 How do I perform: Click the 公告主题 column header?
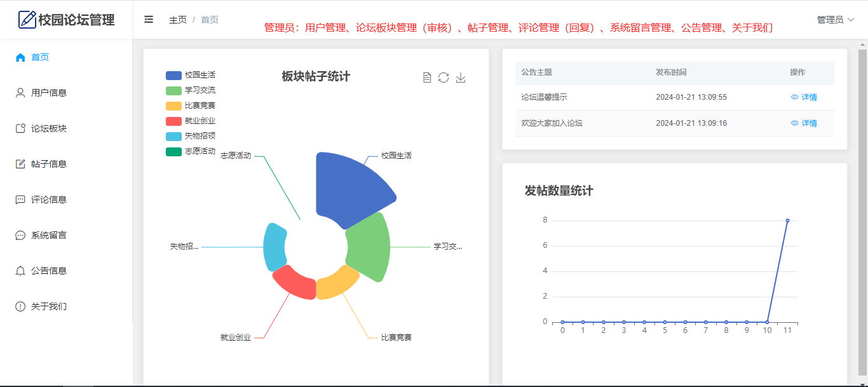(536, 72)
